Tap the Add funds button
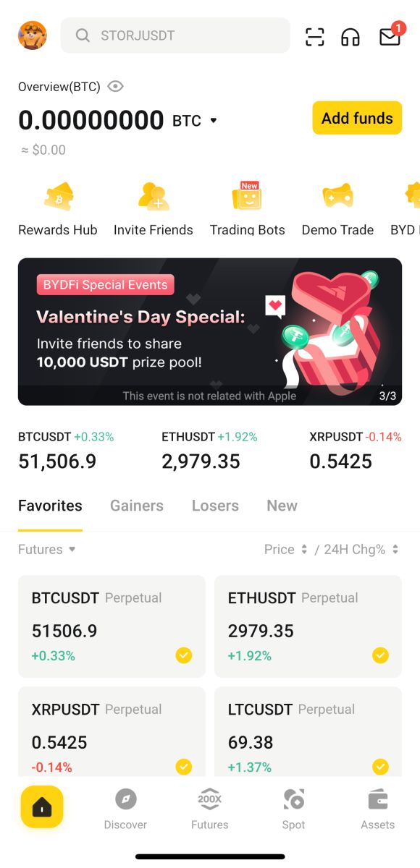This screenshot has height=868, width=420. [x=357, y=117]
